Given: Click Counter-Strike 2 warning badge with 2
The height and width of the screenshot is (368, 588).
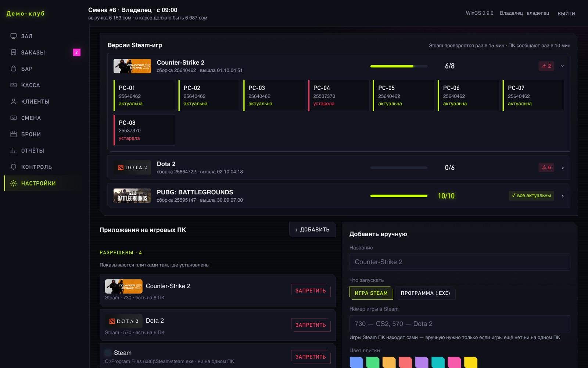Looking at the screenshot, I should point(546,66).
